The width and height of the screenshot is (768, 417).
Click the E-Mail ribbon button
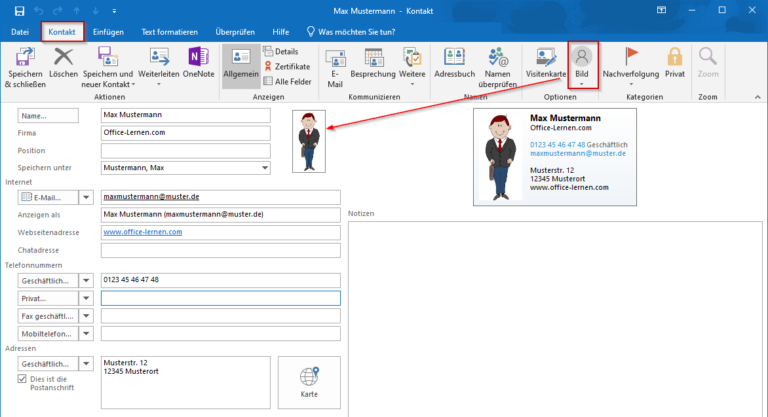pyautogui.click(x=335, y=68)
